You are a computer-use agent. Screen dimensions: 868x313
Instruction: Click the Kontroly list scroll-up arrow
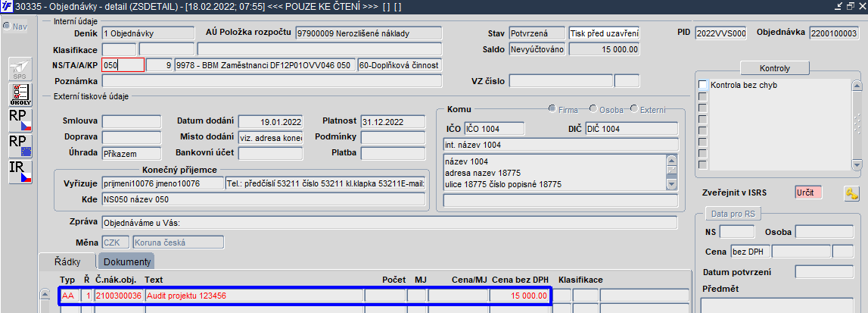coord(857,86)
